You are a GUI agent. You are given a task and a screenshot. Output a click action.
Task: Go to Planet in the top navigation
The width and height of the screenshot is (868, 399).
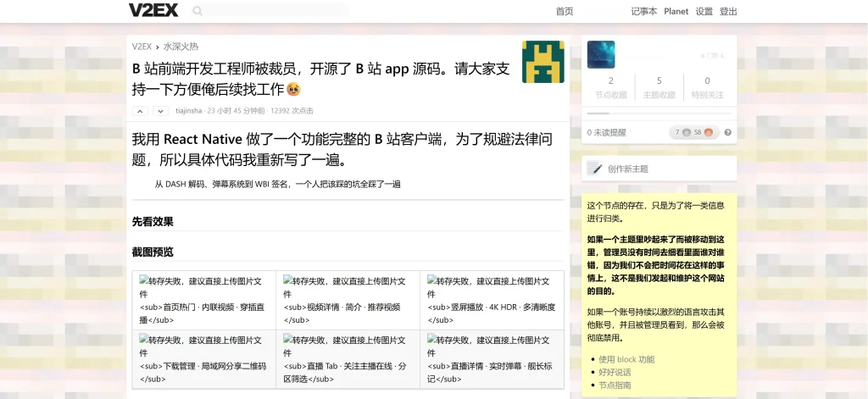676,11
